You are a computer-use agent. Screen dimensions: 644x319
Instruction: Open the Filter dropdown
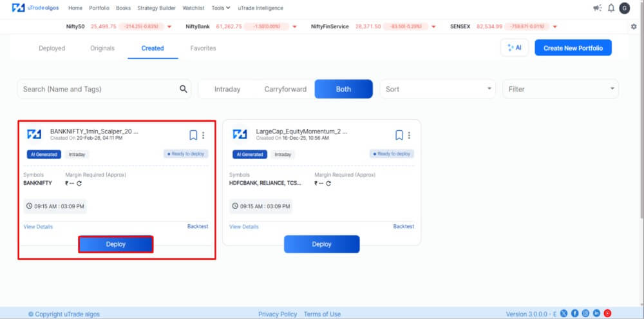pyautogui.click(x=561, y=89)
